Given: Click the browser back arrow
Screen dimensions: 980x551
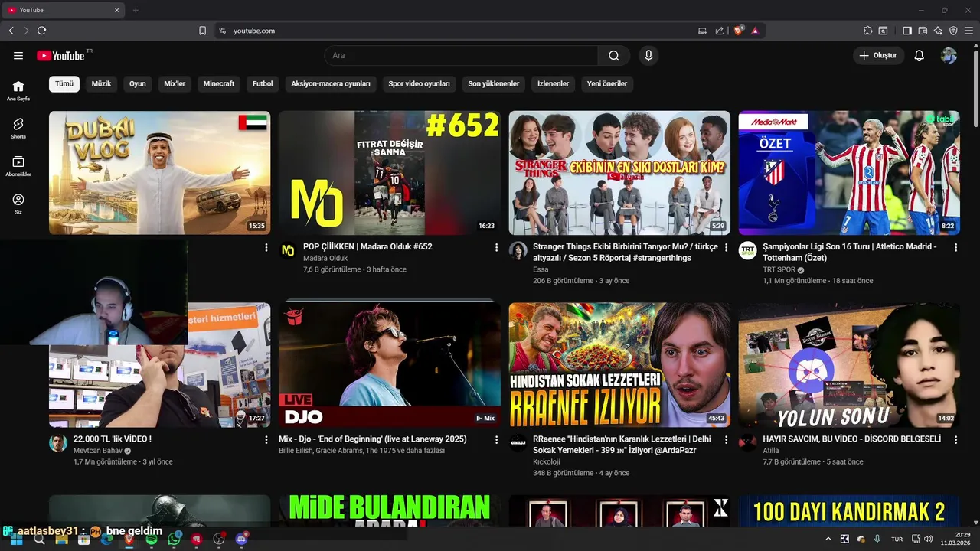Looking at the screenshot, I should coord(11,31).
